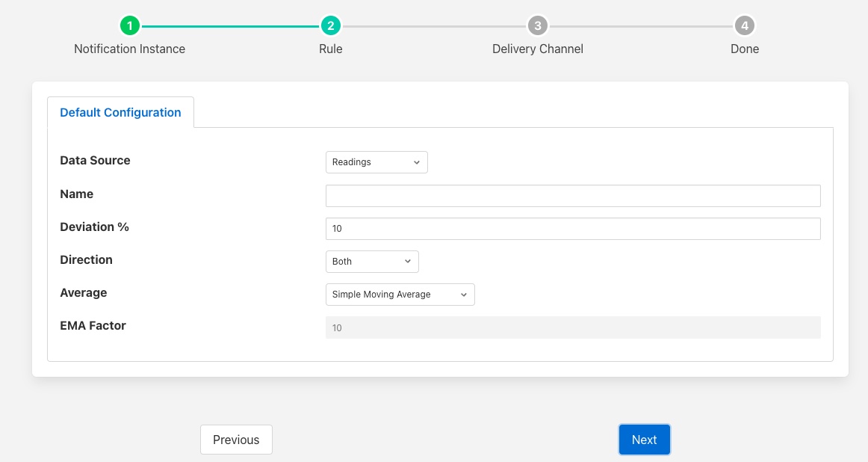
Task: Click into the Deviation % input field
Action: (573, 229)
